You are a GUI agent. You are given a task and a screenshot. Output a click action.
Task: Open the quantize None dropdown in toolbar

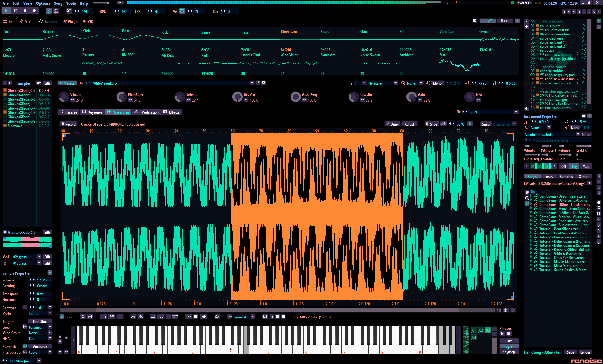click(414, 83)
